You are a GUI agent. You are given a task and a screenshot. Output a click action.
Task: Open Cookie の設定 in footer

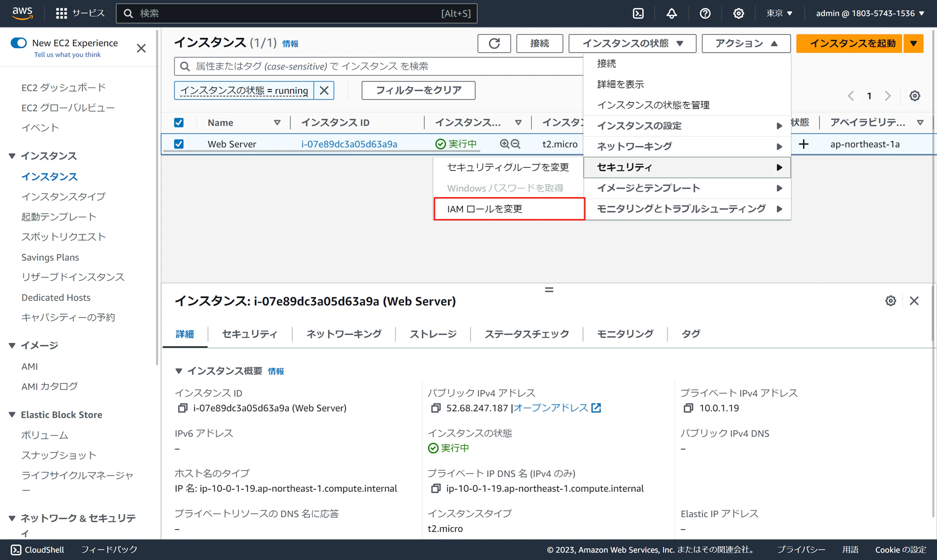[901, 550]
